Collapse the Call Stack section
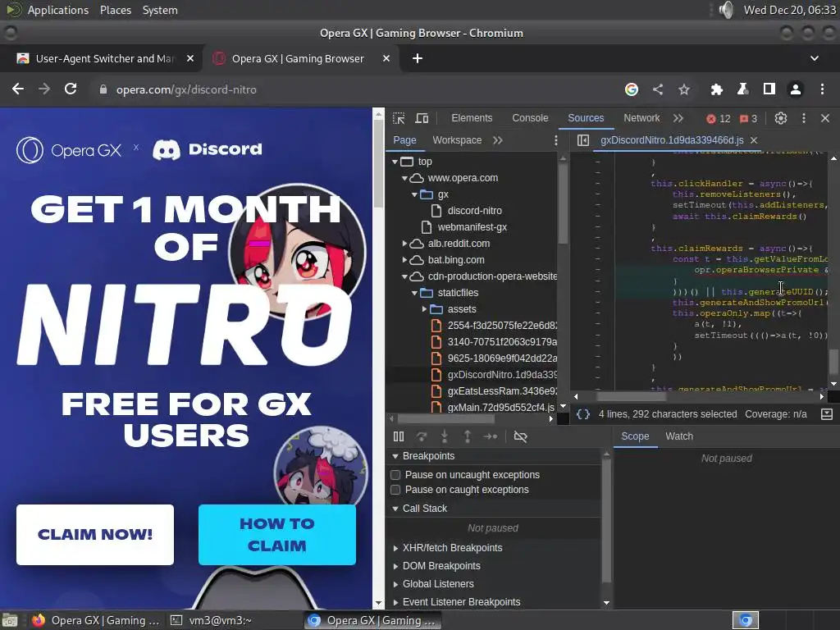This screenshot has width=840, height=630. [395, 509]
